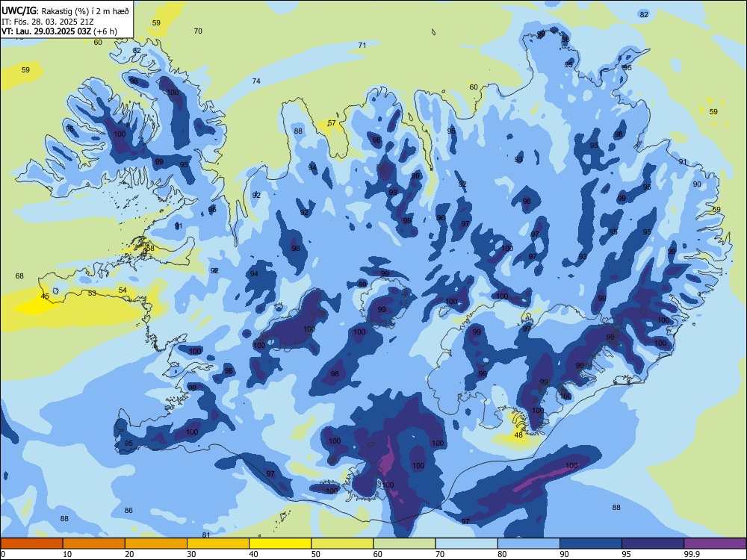Choose the pale blue 70–80 legend swatch
747x560 pixels.
point(466,544)
